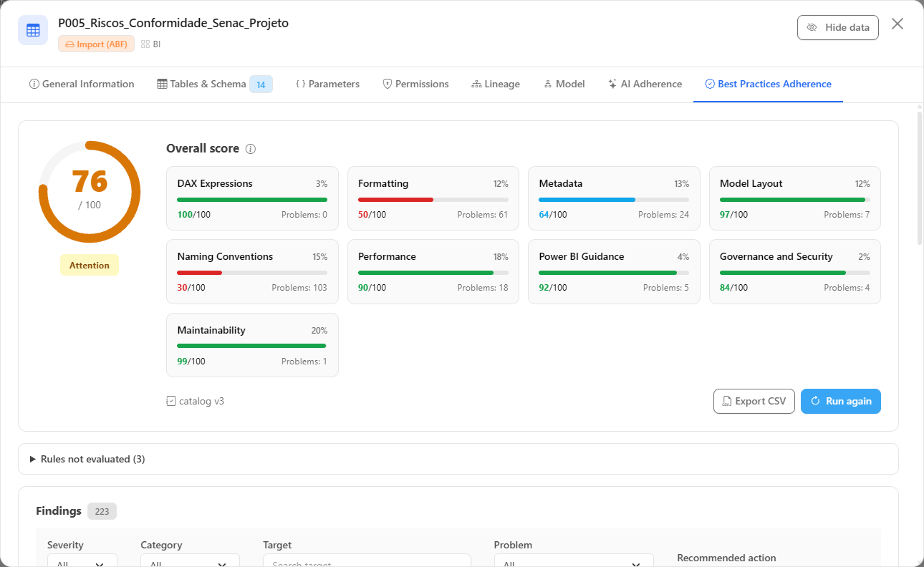
Task: Click the catalog v3 checklist icon
Action: [x=170, y=401]
